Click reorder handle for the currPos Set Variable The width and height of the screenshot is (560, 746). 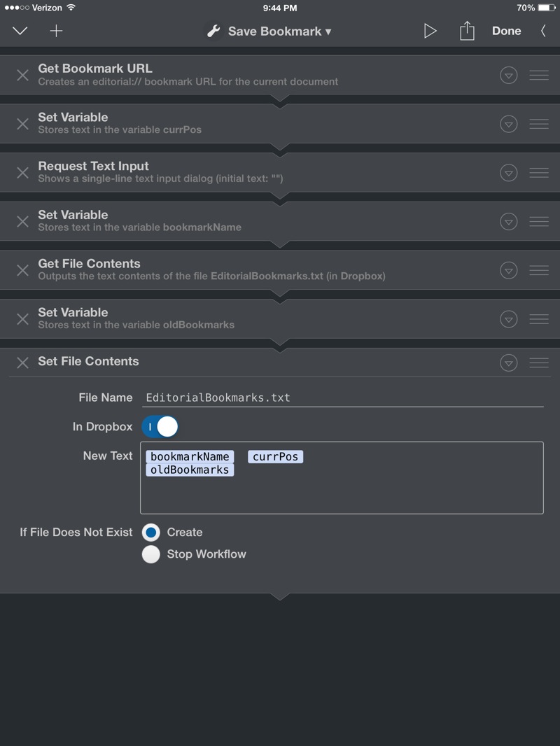(538, 124)
